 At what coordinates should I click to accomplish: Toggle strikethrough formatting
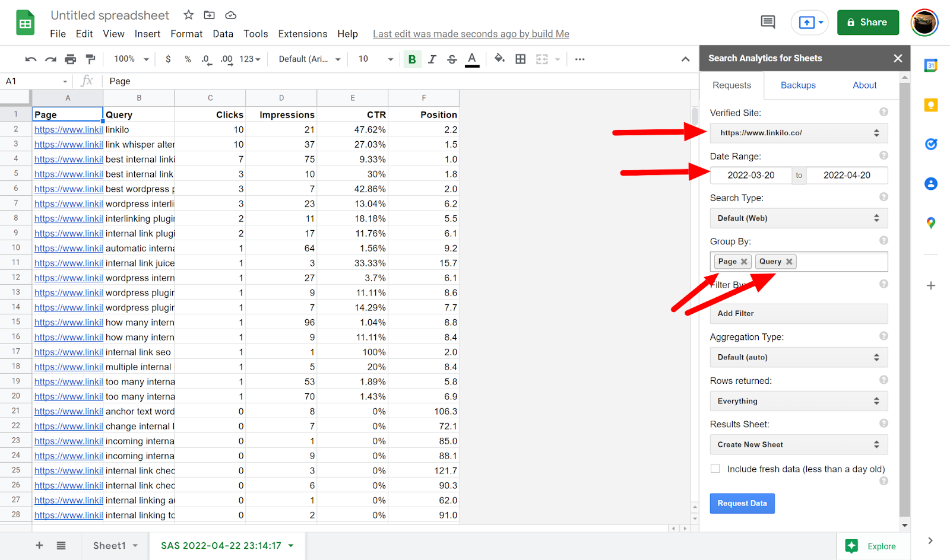point(452,59)
